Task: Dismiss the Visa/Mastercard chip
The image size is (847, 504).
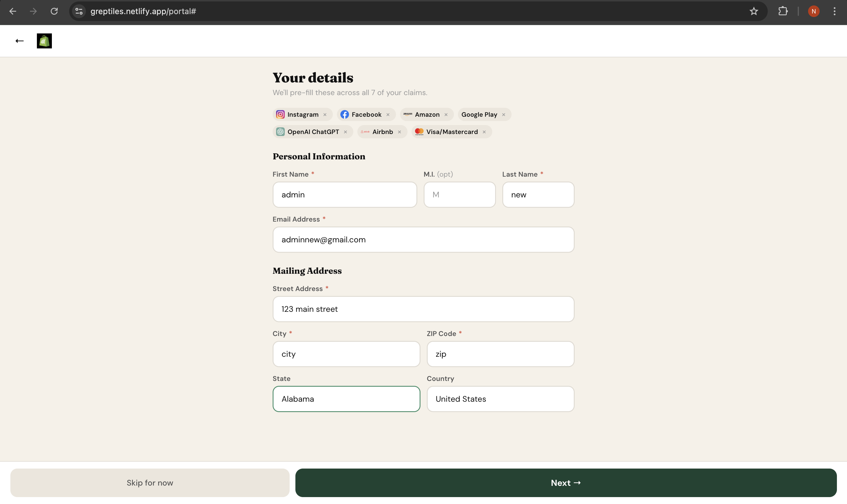Action: (484, 132)
